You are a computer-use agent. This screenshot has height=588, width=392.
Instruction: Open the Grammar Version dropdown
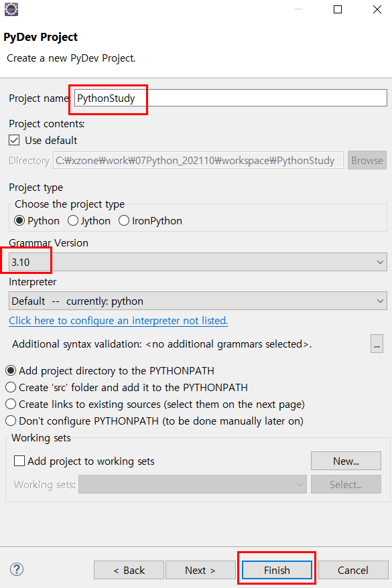[198, 262]
